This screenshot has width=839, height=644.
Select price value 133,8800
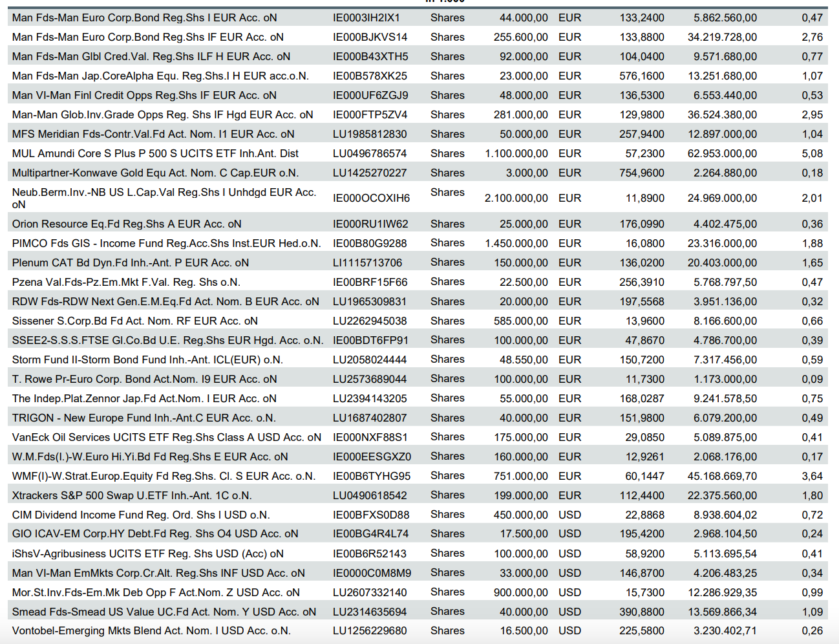(x=642, y=38)
